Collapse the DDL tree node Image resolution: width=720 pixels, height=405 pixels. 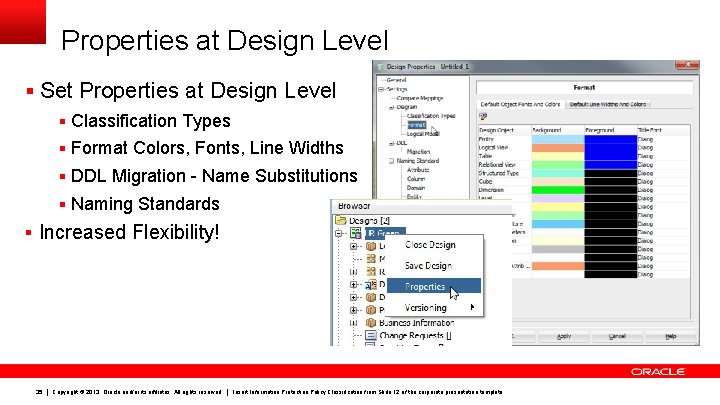(391, 143)
